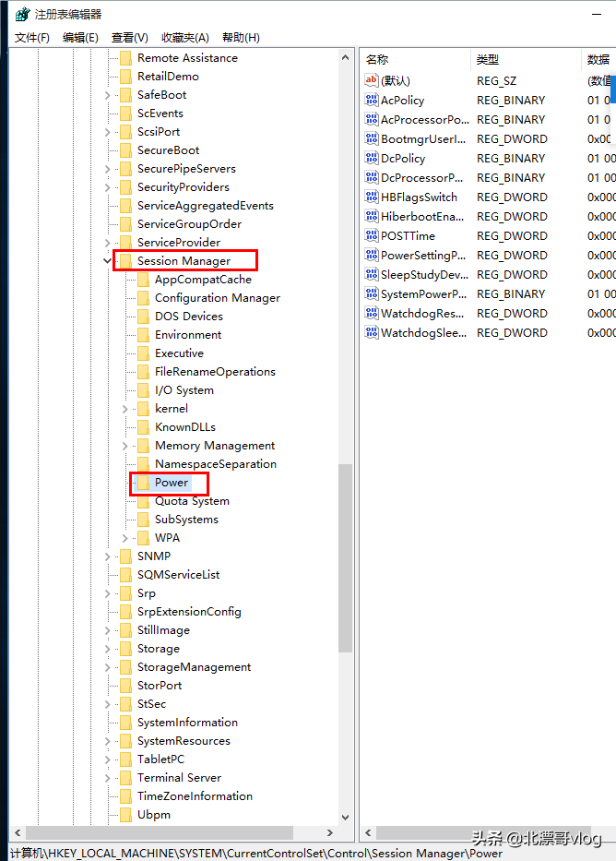This screenshot has width=616, height=861.
Task: Select the RetailDemo key
Action: point(168,77)
